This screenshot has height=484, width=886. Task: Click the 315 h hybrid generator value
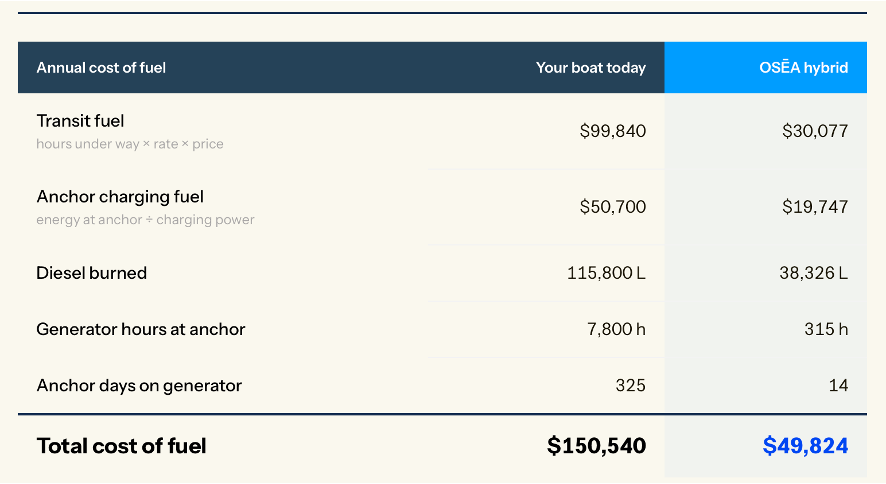pyautogui.click(x=826, y=329)
